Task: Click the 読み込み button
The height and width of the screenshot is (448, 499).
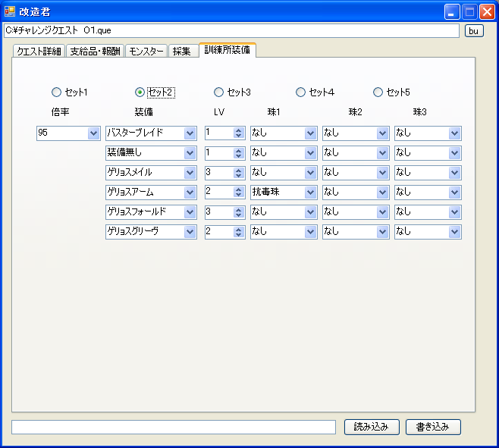Action: [371, 427]
